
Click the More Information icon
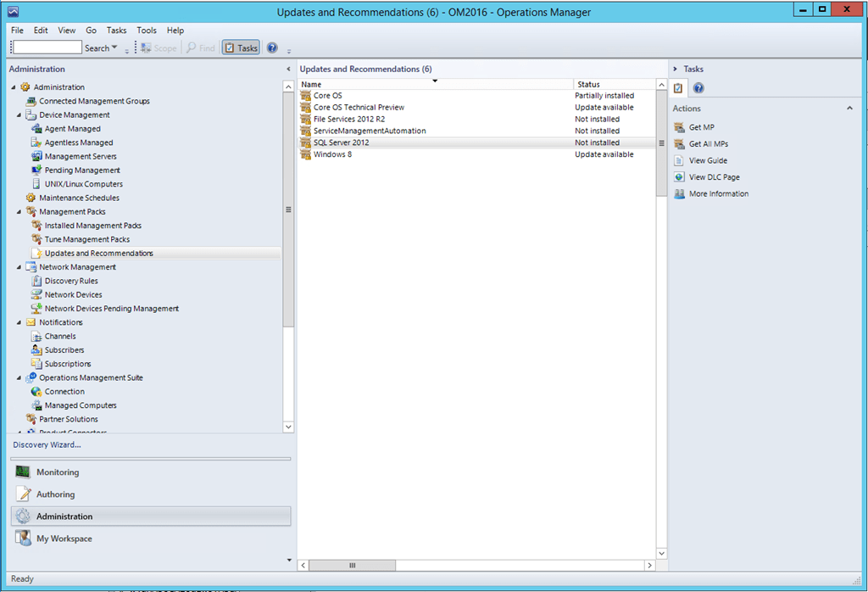pyautogui.click(x=679, y=194)
